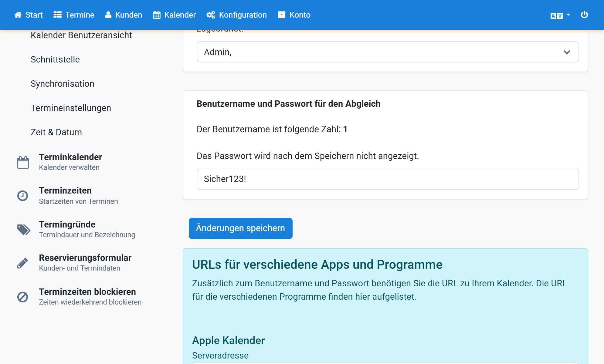The height and width of the screenshot is (364, 604).
Task: Click the Terminzeiten clock icon
Action: (23, 196)
